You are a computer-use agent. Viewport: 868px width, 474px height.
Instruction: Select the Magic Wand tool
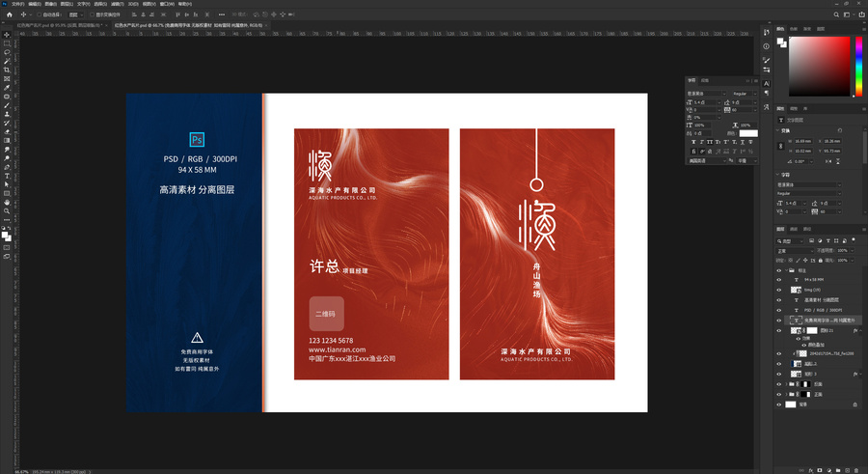(x=7, y=61)
